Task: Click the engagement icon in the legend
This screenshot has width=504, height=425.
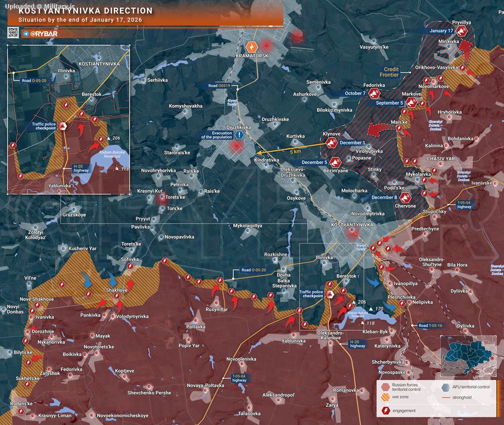Action: click(x=385, y=410)
